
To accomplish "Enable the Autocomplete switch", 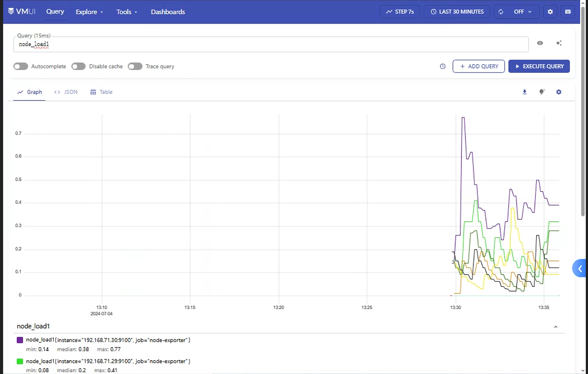I will (20, 66).
